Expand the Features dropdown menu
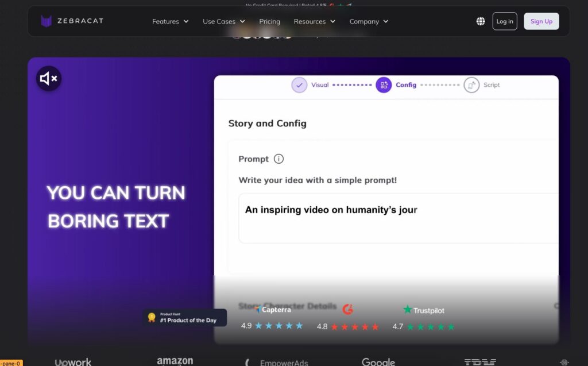Viewport: 588px width, 366px height. [x=170, y=21]
